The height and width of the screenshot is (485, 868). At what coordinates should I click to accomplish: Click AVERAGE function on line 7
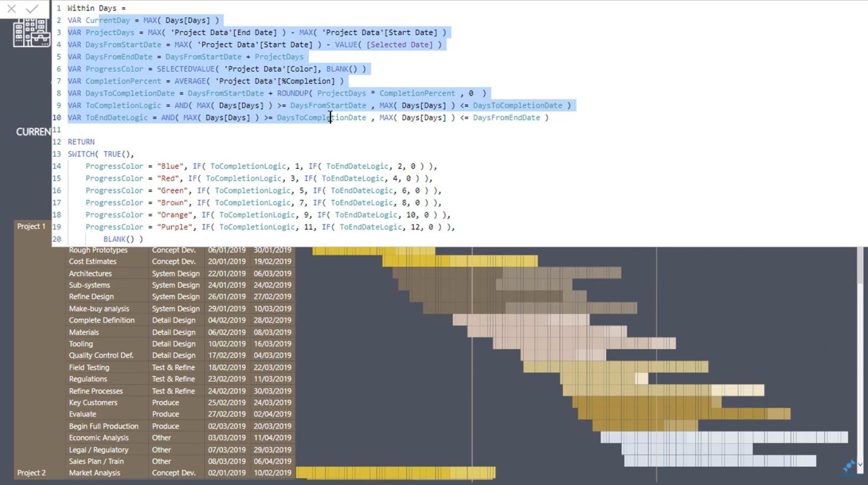click(190, 81)
